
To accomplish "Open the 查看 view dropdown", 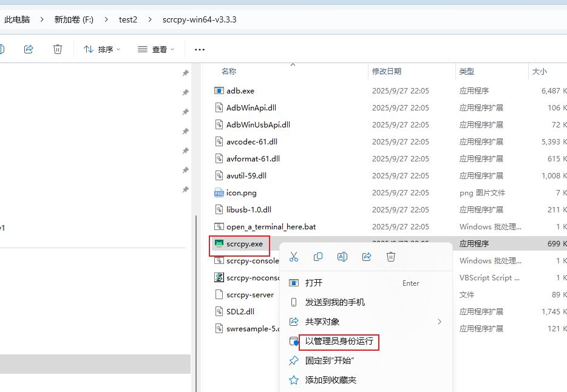I will [157, 49].
